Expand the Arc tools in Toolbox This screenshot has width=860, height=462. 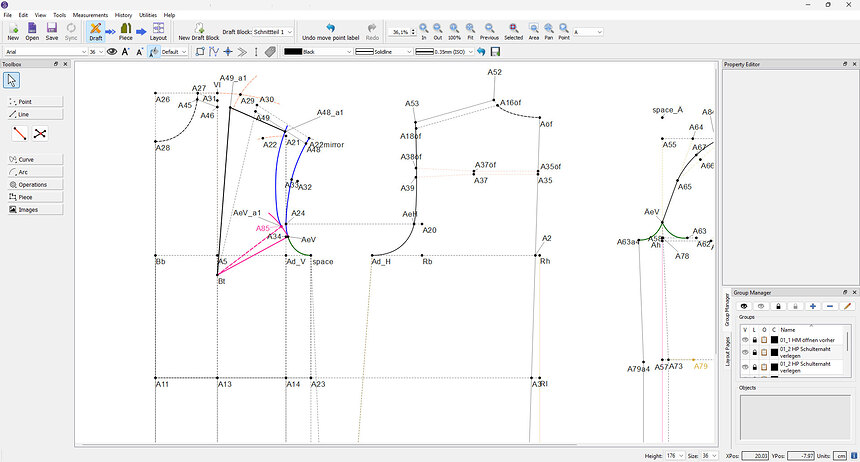[36, 172]
